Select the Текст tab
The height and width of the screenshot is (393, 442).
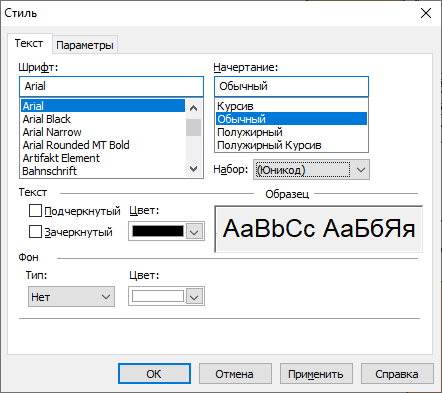tap(29, 43)
